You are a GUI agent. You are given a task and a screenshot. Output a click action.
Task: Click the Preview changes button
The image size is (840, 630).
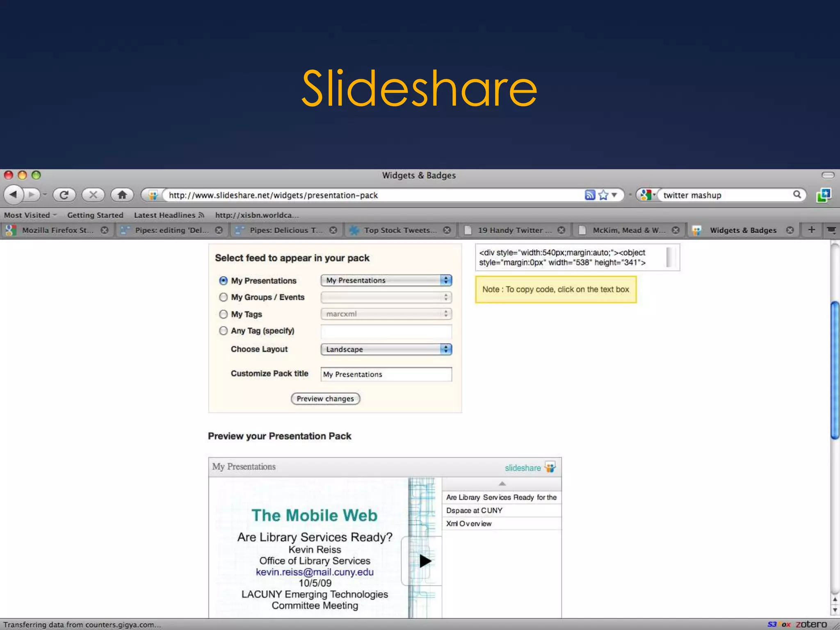[x=325, y=399]
